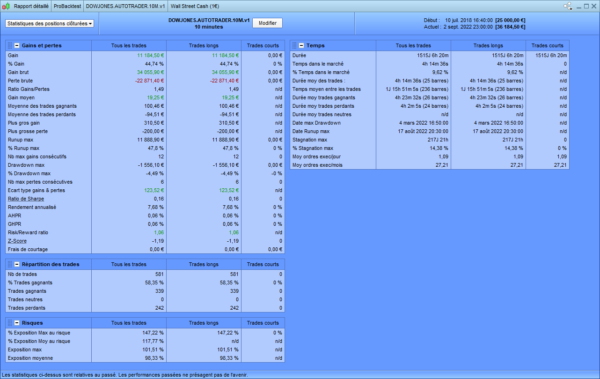The image size is (600, 379).
Task: Click the 'Plus grosse perte' row label
Action: point(28,131)
